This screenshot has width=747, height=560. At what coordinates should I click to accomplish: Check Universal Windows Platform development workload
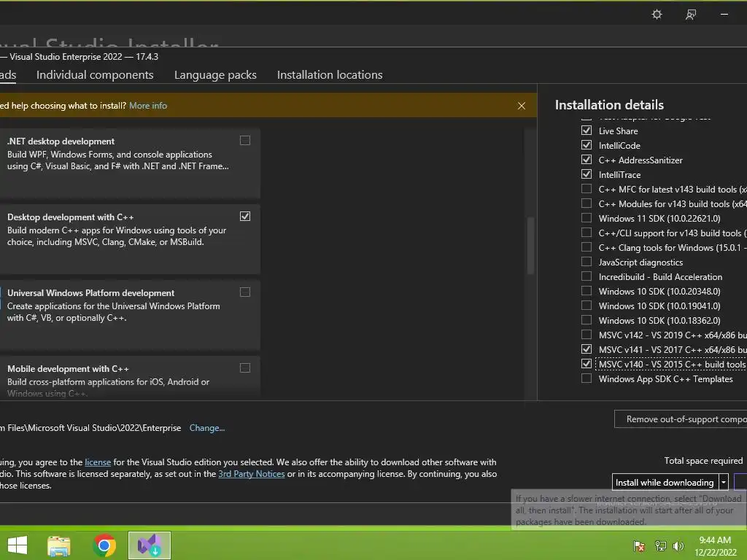click(x=245, y=292)
